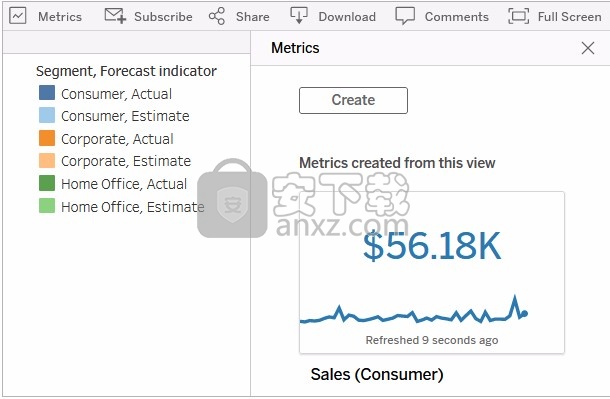Select the Subscribe toolbar text

pyautogui.click(x=163, y=17)
